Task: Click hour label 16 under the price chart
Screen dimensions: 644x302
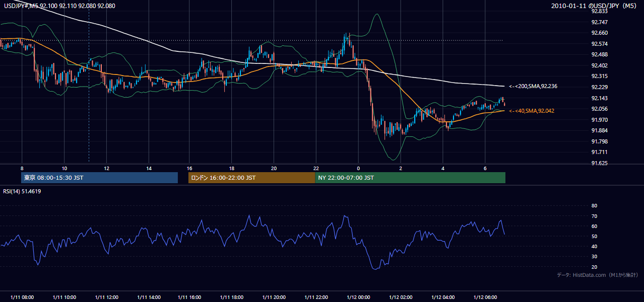Action: click(x=189, y=168)
